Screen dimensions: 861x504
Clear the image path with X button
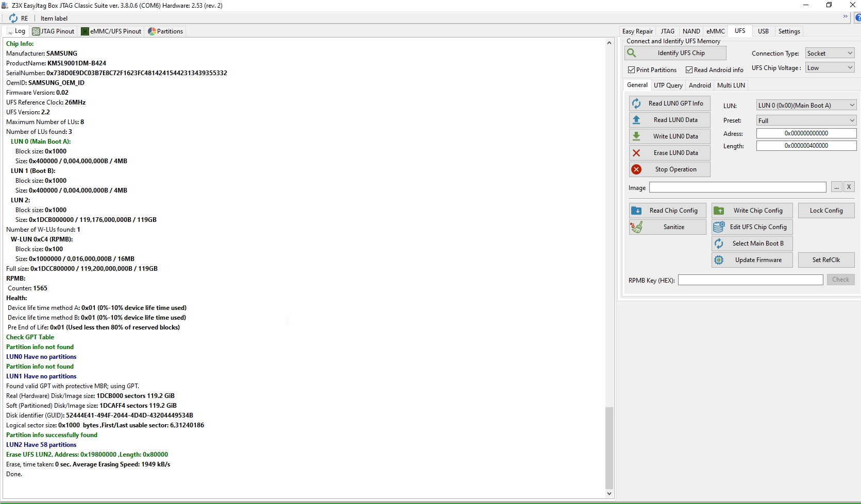tap(849, 187)
